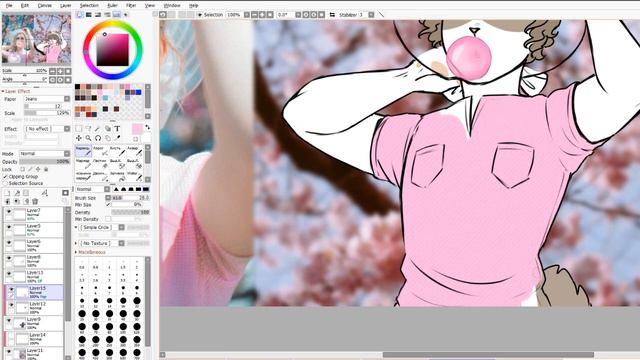Flip the canvas view horizontally
Image resolution: width=640 pixels, height=360 pixels.
pos(332,15)
